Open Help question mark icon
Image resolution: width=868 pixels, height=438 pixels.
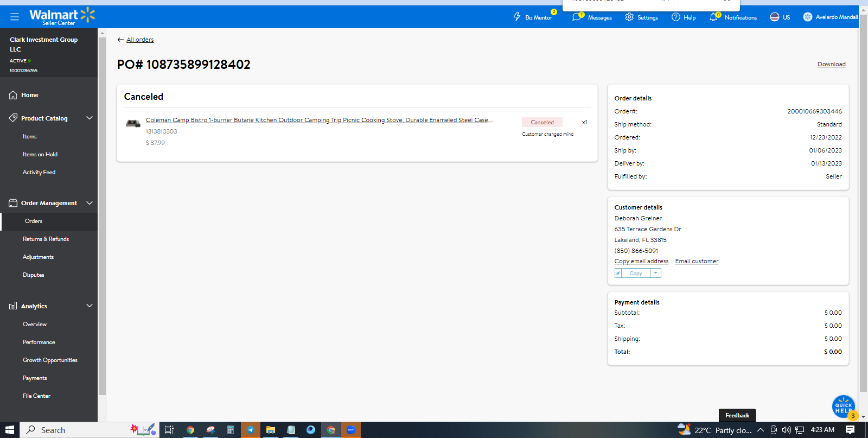pos(676,17)
